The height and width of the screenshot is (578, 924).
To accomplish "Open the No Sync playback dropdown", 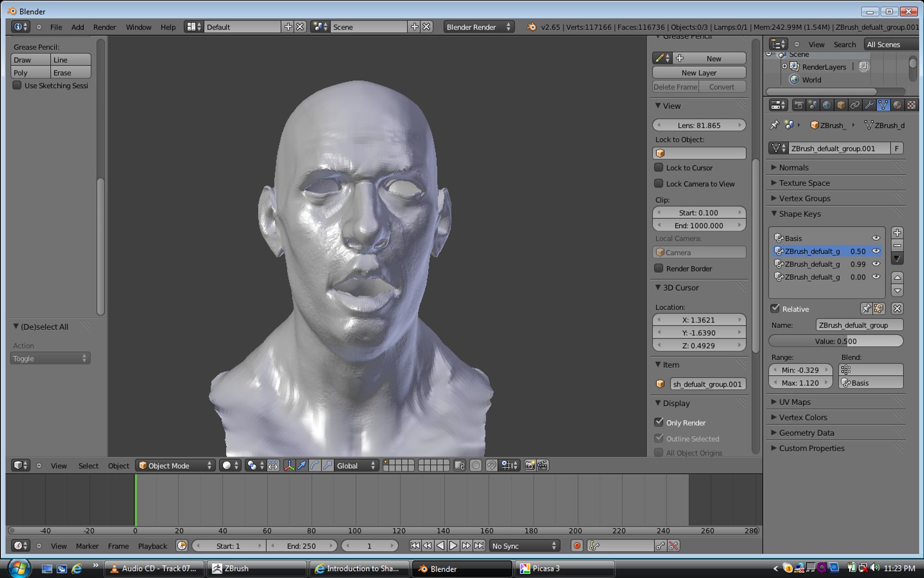I will point(524,546).
